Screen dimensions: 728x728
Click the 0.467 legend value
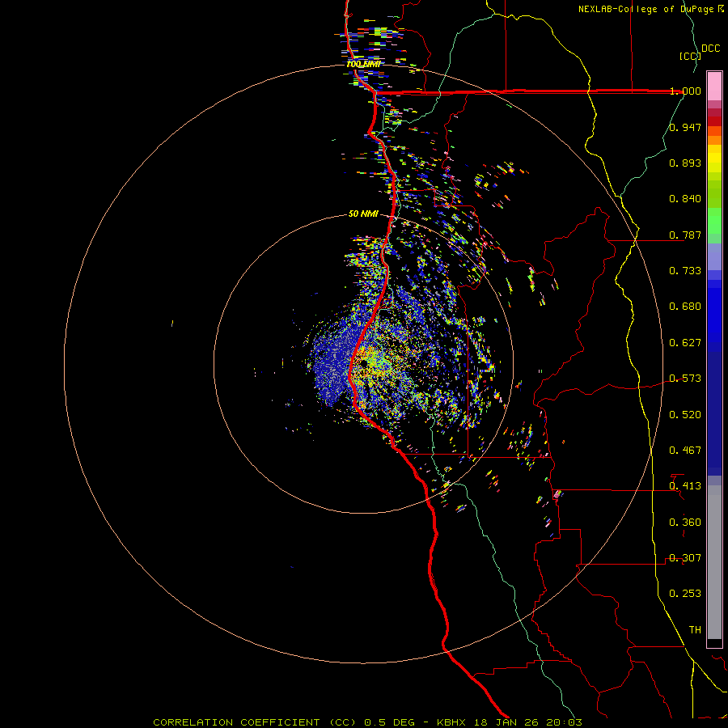[685, 451]
